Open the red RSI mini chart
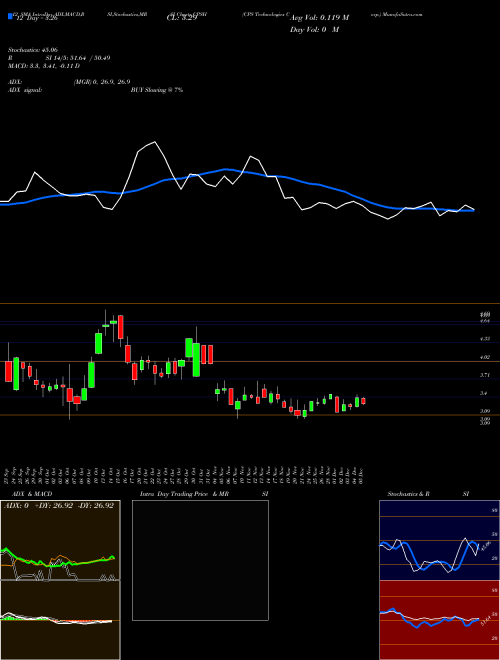 [x=439, y=620]
